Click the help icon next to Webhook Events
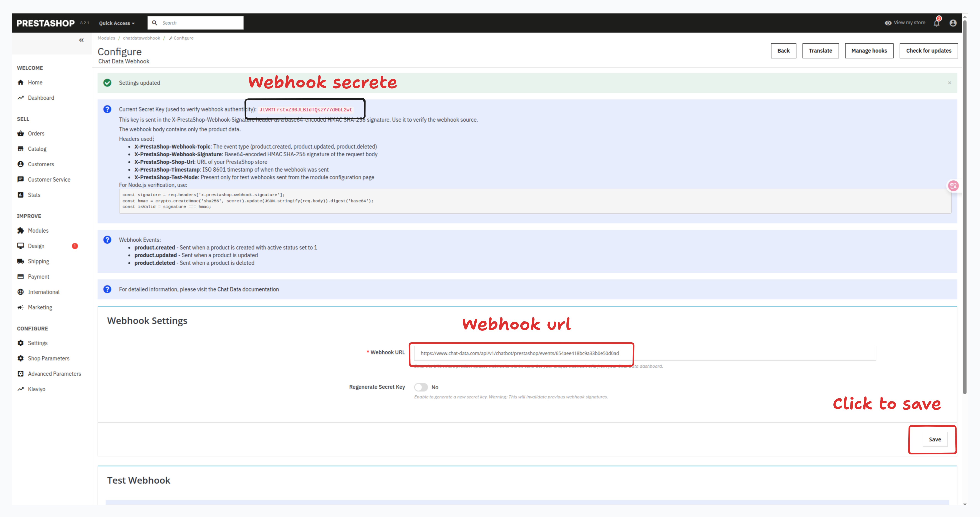This screenshot has width=980, height=517. [107, 240]
